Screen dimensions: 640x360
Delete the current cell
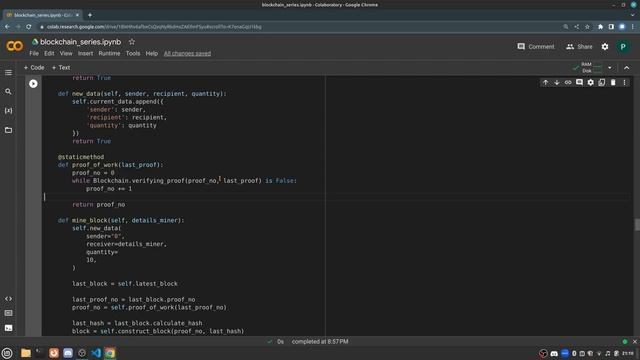613,82
